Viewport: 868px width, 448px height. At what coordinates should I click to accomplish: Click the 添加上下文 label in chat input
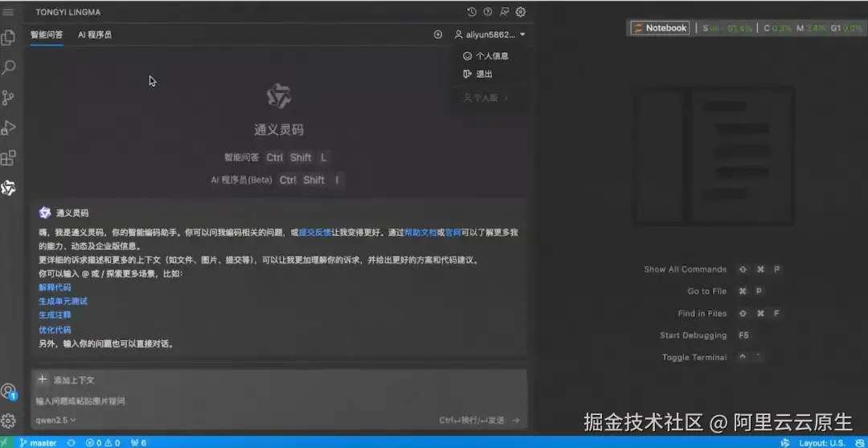point(74,381)
